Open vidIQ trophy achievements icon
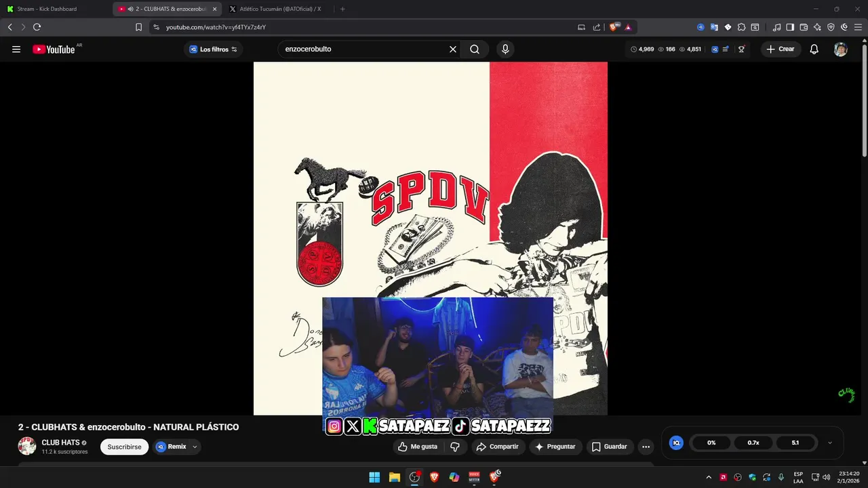Screen dimensions: 868x488 click(741, 49)
